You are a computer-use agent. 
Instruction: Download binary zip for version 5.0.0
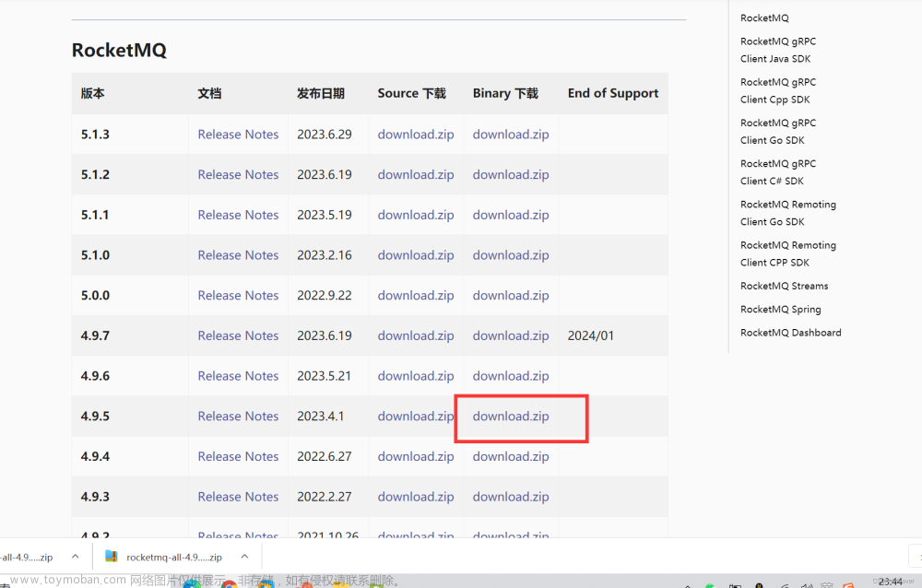coord(511,295)
